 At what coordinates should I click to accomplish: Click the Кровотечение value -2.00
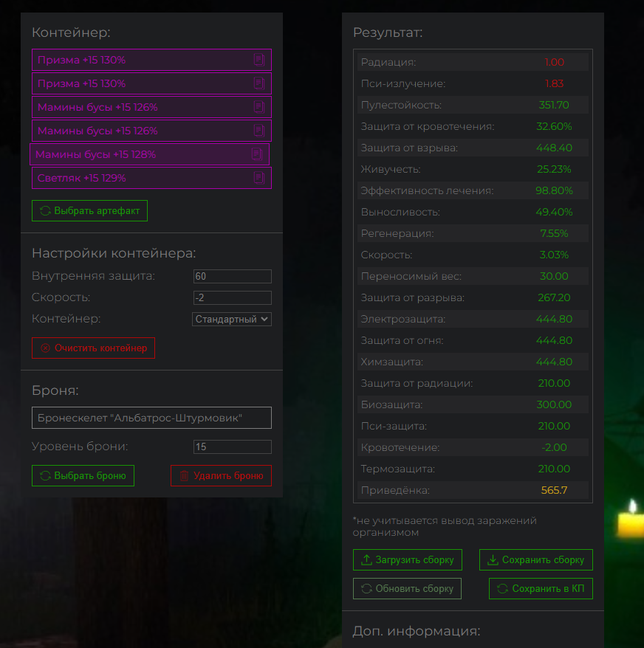[554, 447]
